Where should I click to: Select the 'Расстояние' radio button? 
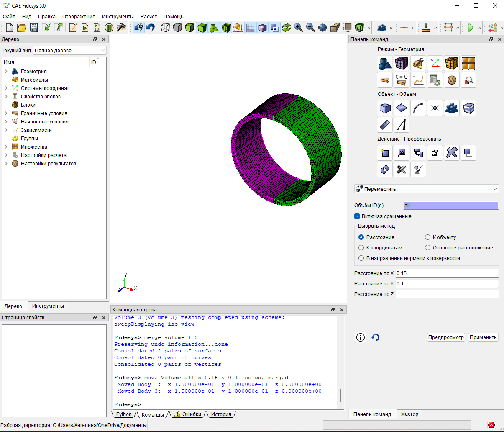coord(361,237)
